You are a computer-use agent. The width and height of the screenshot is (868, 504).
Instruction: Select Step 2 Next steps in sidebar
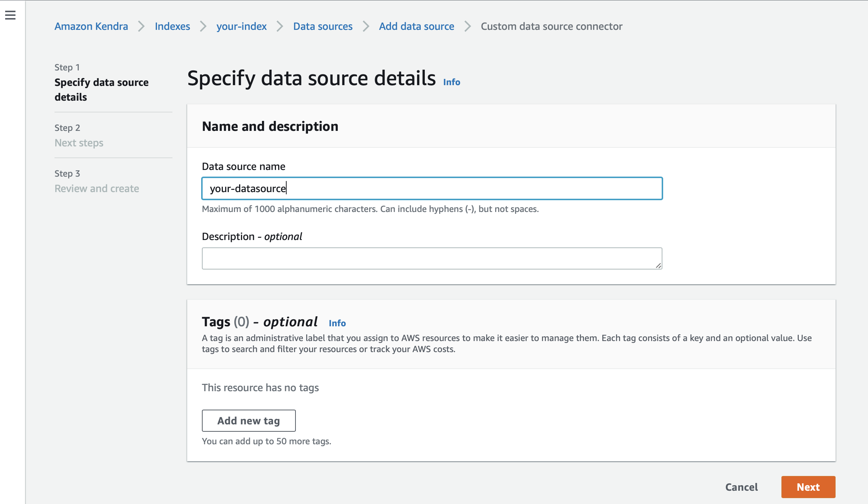coord(79,143)
